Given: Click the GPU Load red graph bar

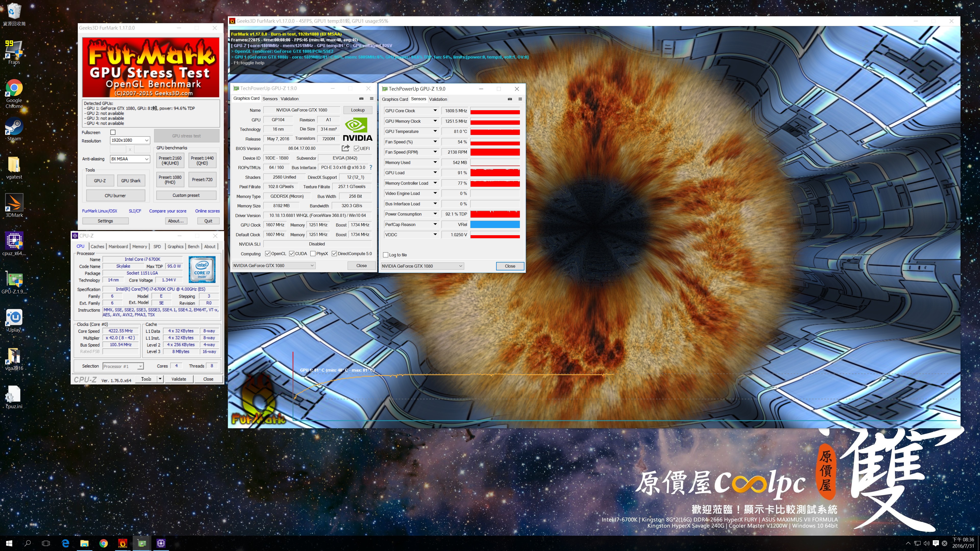Looking at the screenshot, I should click(495, 173).
